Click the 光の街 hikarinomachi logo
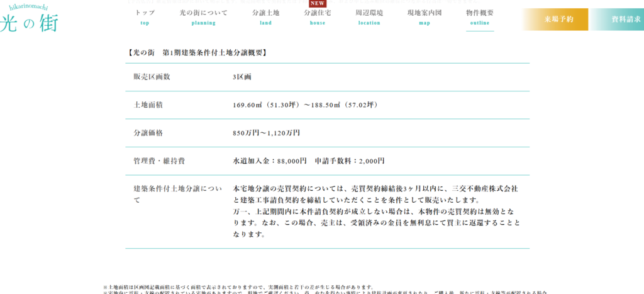Image resolution: width=644 pixels, height=294 pixels. pos(30,20)
